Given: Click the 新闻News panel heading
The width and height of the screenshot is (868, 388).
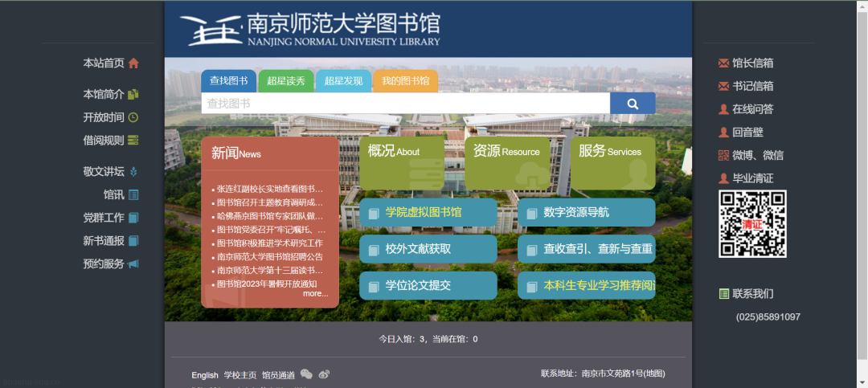Looking at the screenshot, I should point(235,153).
